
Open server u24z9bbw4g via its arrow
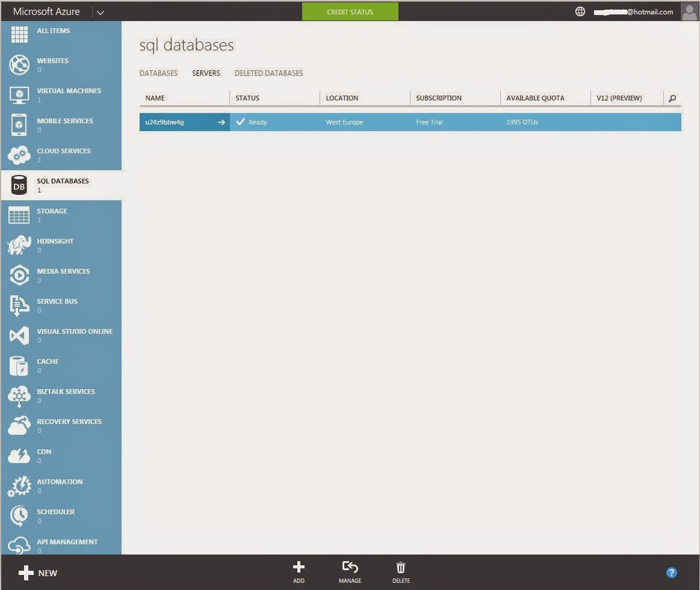[221, 121]
